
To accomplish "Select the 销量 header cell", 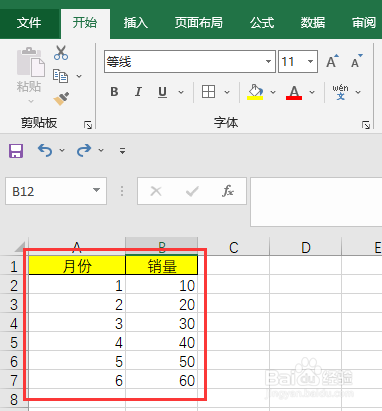I will pyautogui.click(x=162, y=266).
